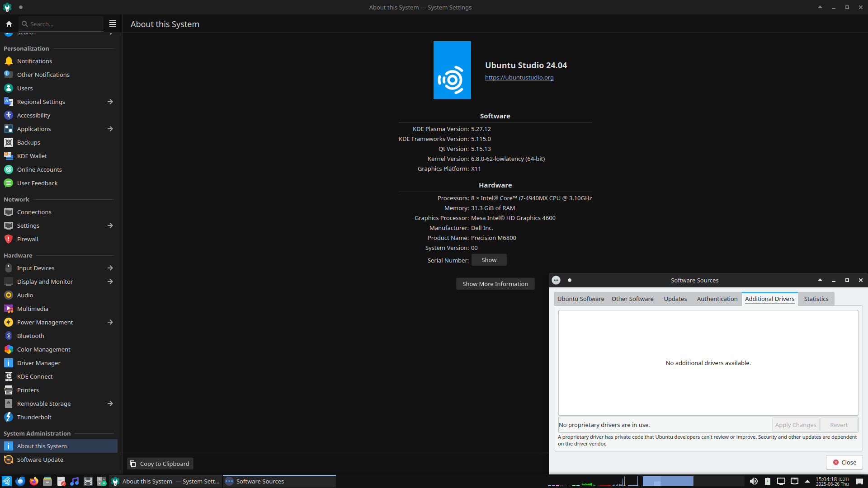
Task: Open KDE Wallet settings
Action: [59, 156]
